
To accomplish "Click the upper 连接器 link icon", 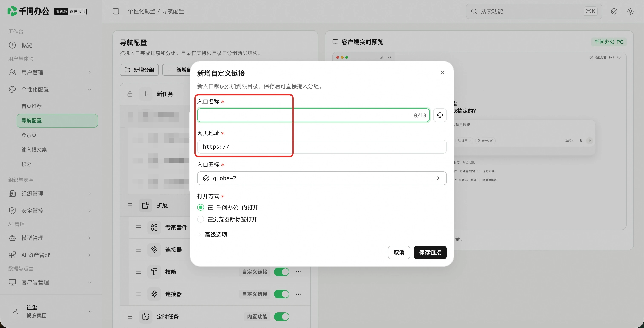I will pos(154,250).
